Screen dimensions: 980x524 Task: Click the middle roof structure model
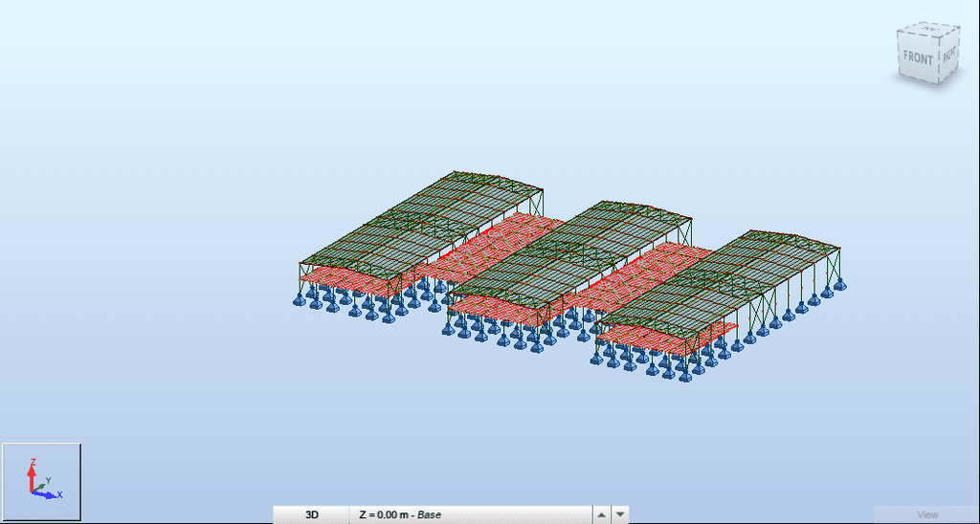point(568,256)
